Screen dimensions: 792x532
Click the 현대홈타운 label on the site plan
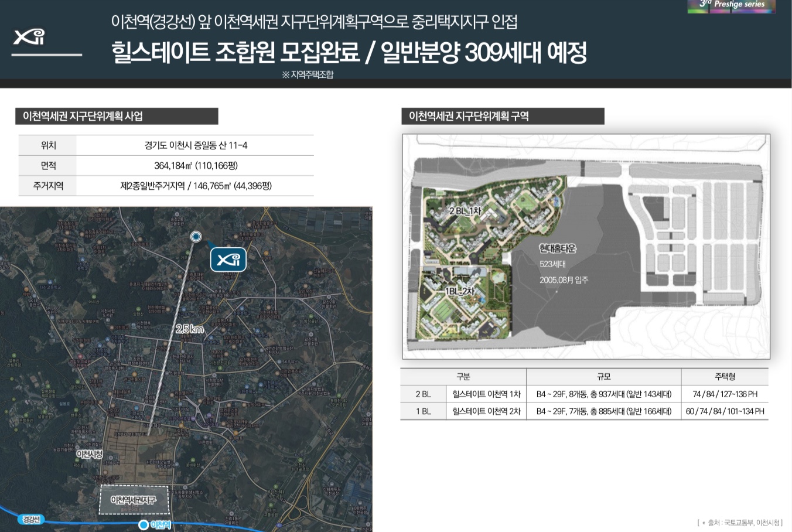(x=558, y=248)
